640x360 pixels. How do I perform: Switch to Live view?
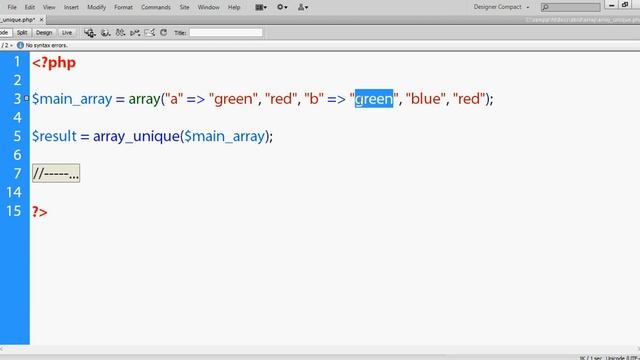[x=67, y=33]
